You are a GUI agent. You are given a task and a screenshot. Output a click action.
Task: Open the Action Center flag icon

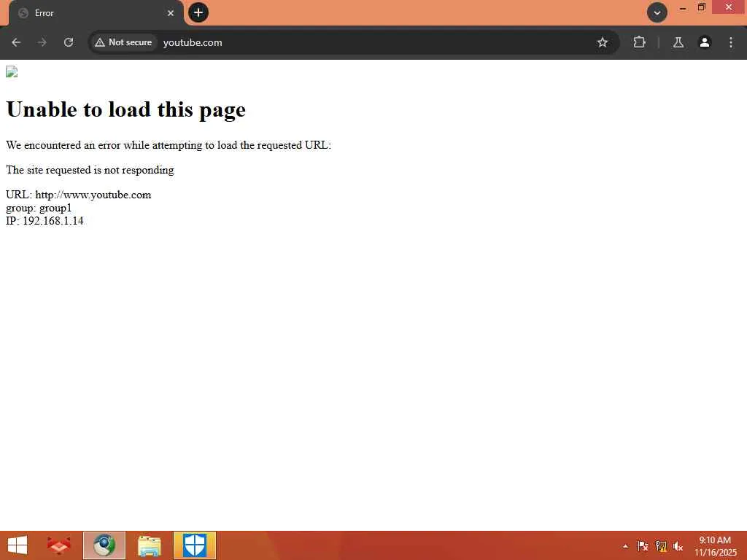pyautogui.click(x=643, y=546)
